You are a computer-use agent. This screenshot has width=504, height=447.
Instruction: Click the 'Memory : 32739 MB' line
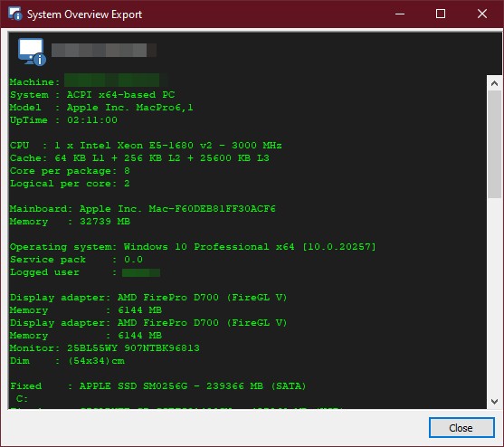(70, 222)
